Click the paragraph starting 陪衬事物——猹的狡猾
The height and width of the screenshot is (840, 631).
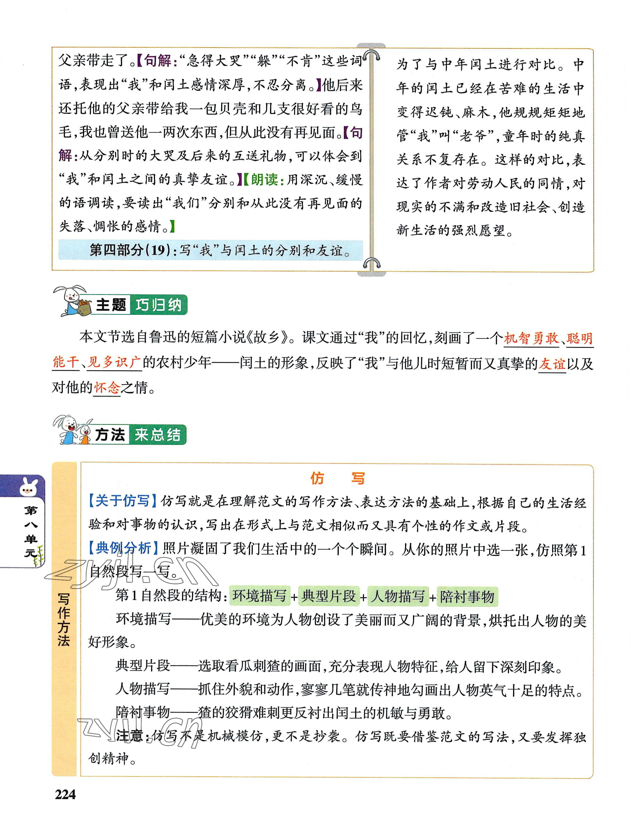[284, 713]
